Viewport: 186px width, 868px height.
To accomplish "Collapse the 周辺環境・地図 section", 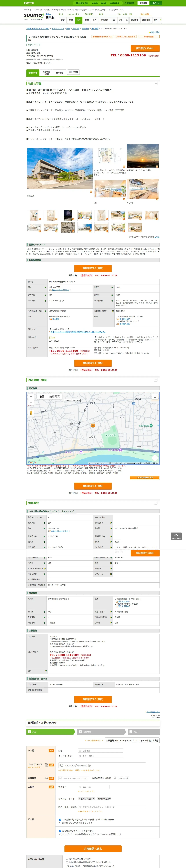I will [x=156, y=380].
